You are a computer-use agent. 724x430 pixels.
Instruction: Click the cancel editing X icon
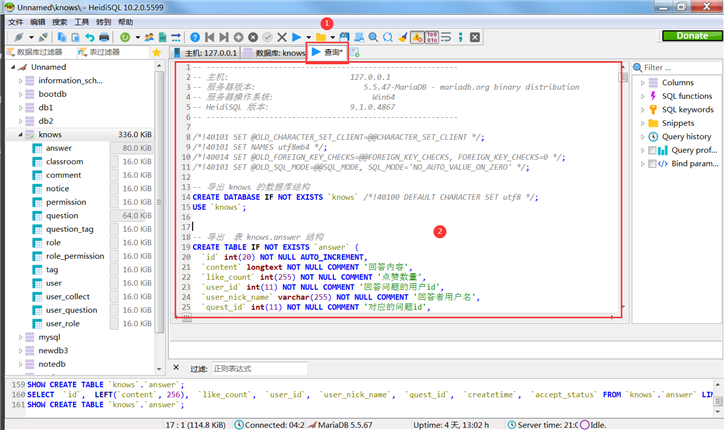[282, 37]
